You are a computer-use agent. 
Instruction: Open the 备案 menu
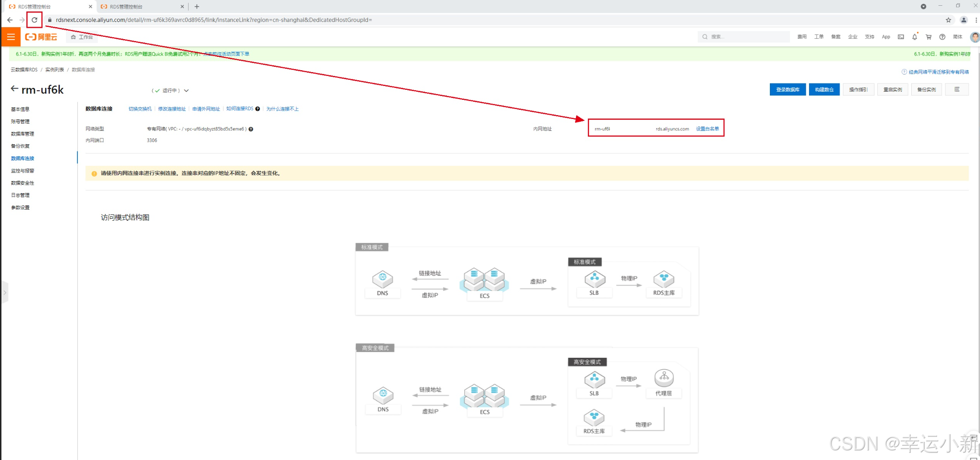click(836, 37)
